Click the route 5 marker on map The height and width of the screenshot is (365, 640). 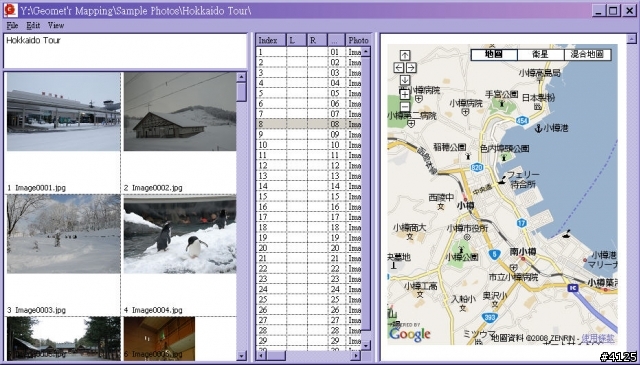[494, 254]
